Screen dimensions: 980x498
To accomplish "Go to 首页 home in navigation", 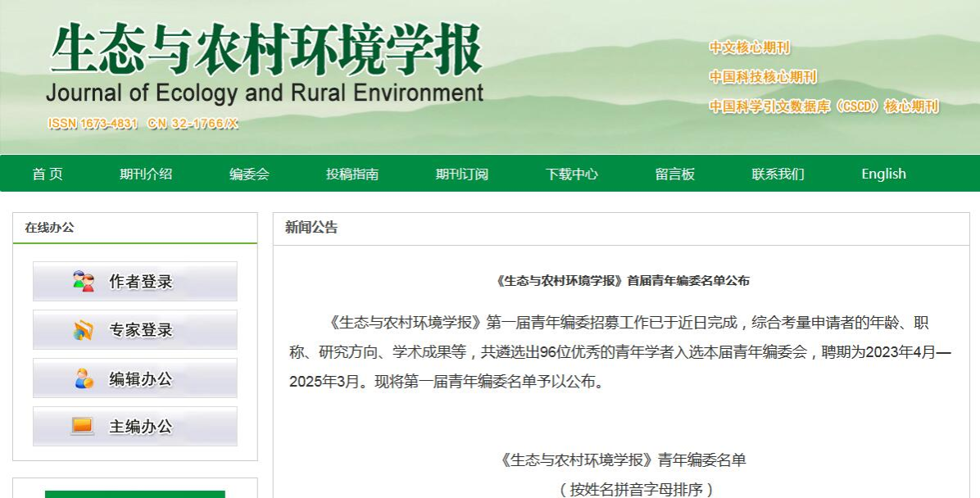I will click(48, 174).
